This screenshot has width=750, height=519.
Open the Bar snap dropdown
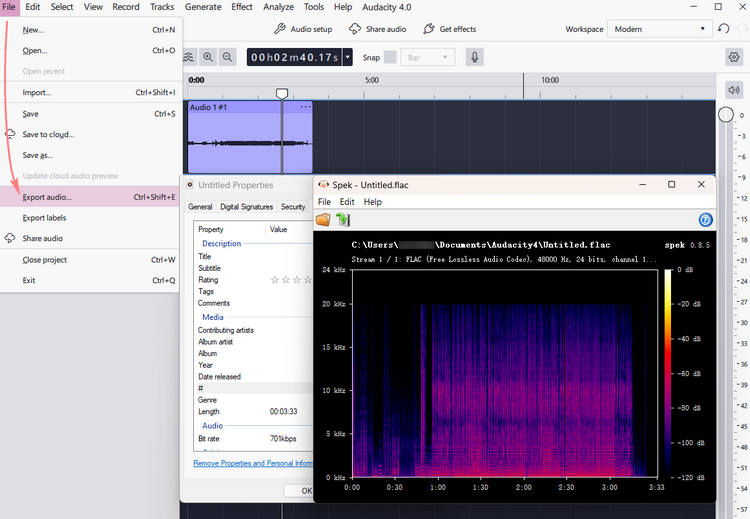point(428,57)
